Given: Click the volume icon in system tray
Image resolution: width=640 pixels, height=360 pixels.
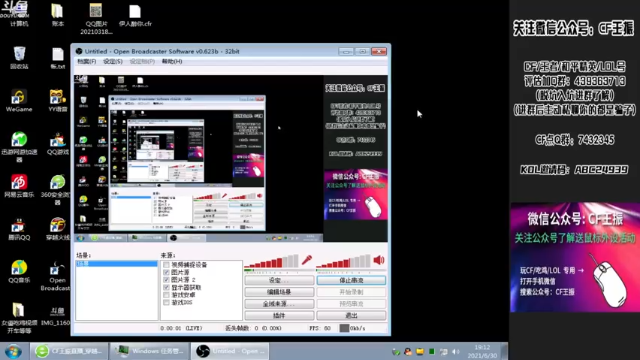Looking at the screenshot, I should click(456, 351).
